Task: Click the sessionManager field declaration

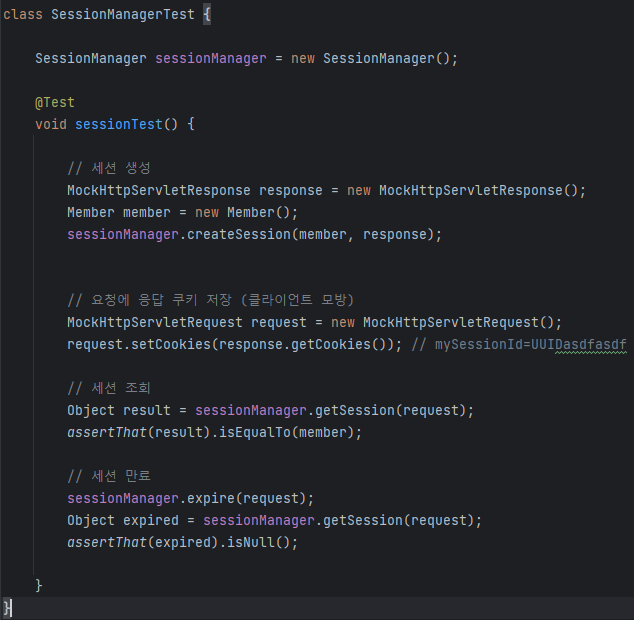Action: 211,59
